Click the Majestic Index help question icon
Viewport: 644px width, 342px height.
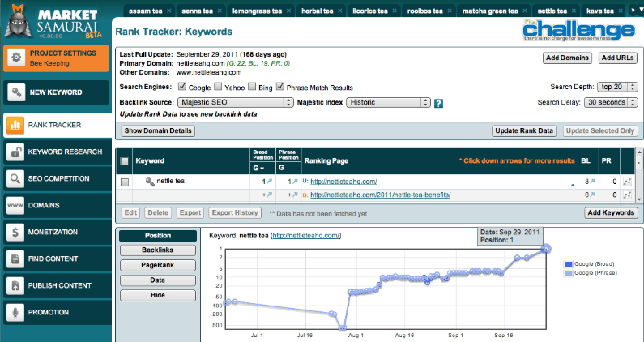point(438,104)
